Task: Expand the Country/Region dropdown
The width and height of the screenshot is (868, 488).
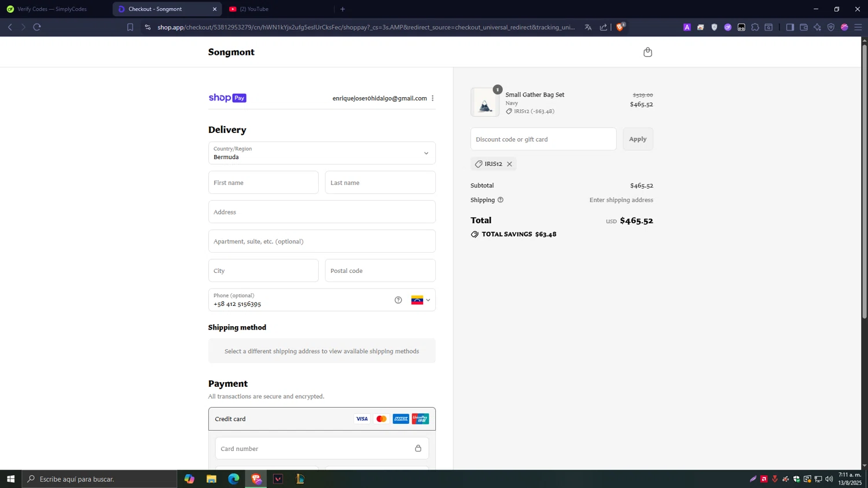Action: 322,153
